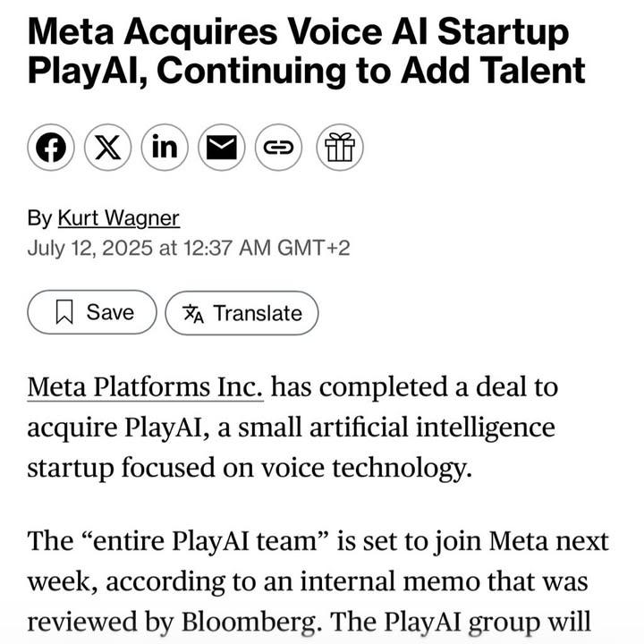Click the gift article icon
644x644 pixels.
339,148
